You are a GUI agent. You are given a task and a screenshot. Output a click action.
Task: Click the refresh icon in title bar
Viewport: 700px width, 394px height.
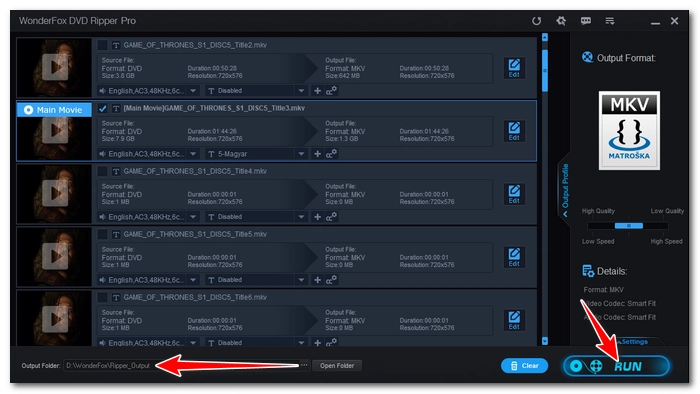536,21
